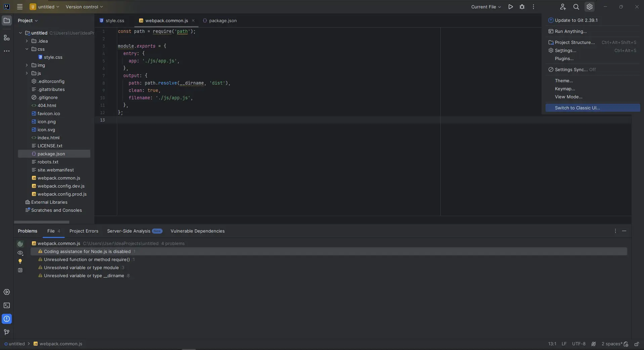Collapse the css folder

pyautogui.click(x=27, y=49)
